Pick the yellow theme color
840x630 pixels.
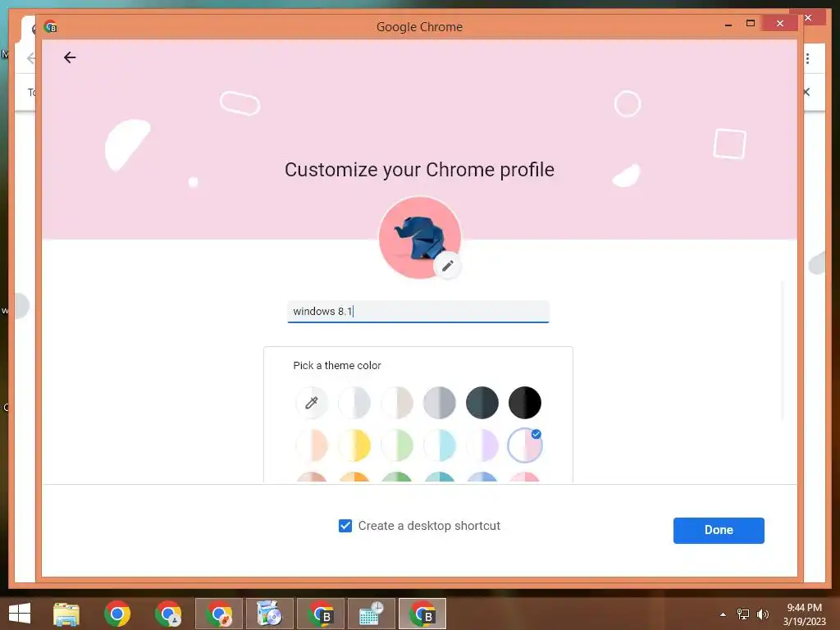pos(354,445)
